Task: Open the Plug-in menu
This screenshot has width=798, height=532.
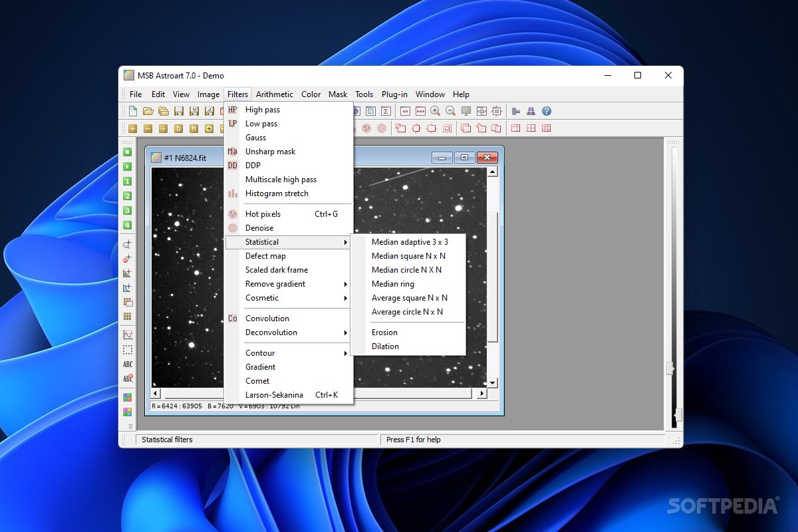Action: (x=395, y=94)
